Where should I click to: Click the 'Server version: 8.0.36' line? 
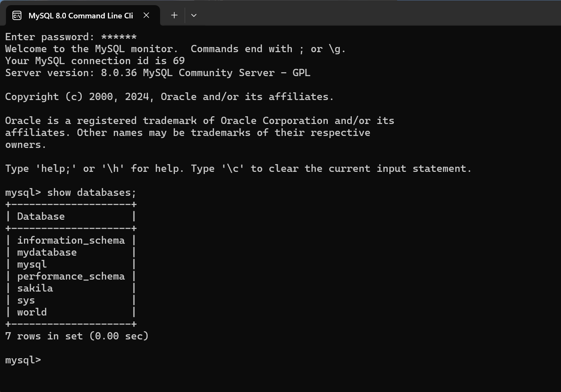click(158, 73)
